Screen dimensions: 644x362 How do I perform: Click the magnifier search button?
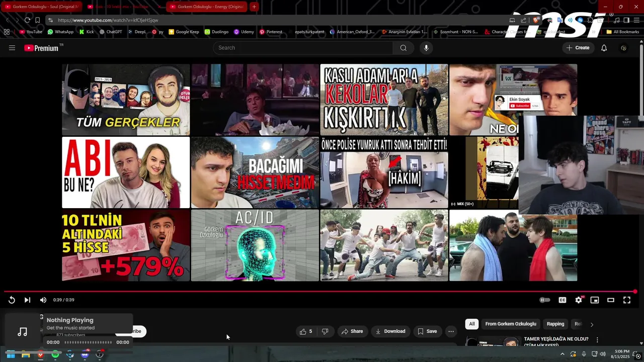coord(403,48)
